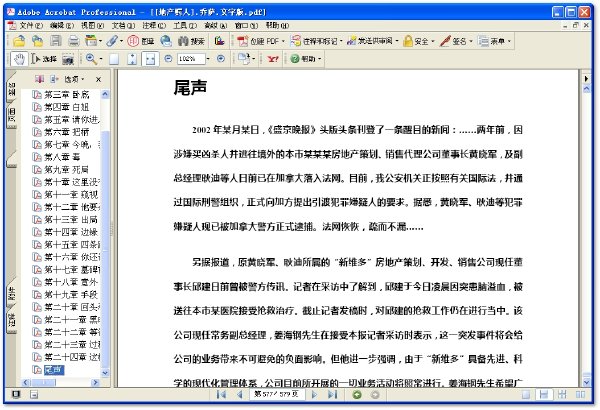Screen dimensions: 600x410
Task: Click the green Previous View button
Action: coord(357,394)
